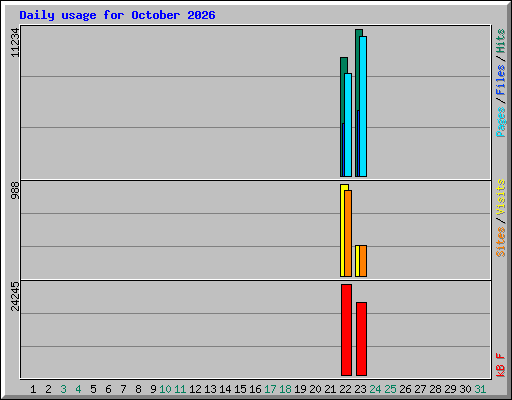Click day label 20 on the x-axis
512x400 pixels.
click(x=315, y=389)
